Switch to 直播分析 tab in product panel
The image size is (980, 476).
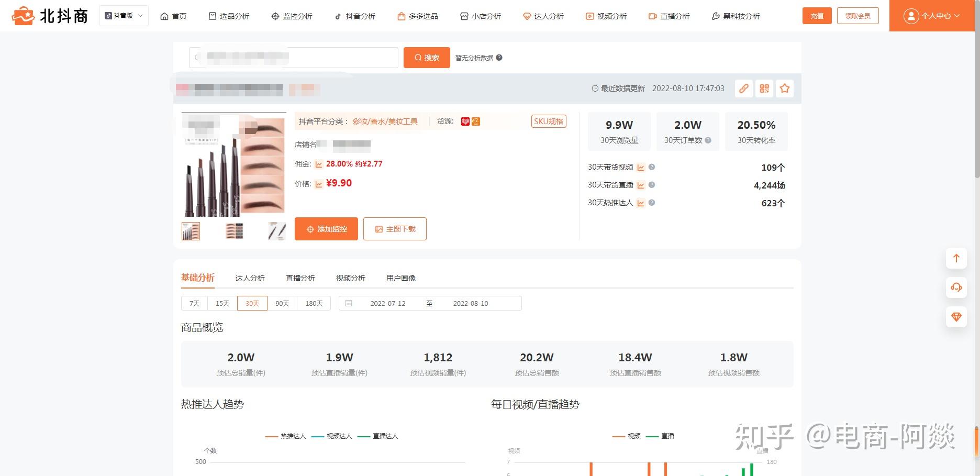(300, 278)
